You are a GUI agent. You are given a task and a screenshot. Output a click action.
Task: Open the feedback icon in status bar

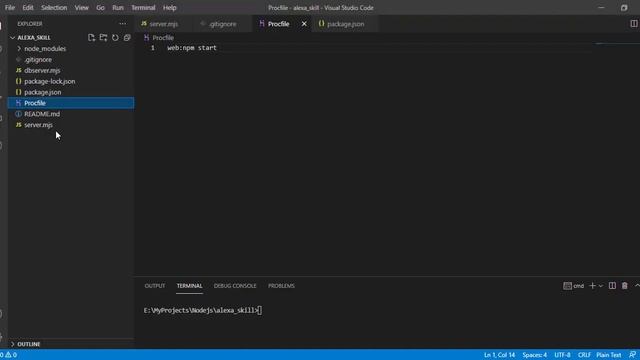[x=632, y=355]
